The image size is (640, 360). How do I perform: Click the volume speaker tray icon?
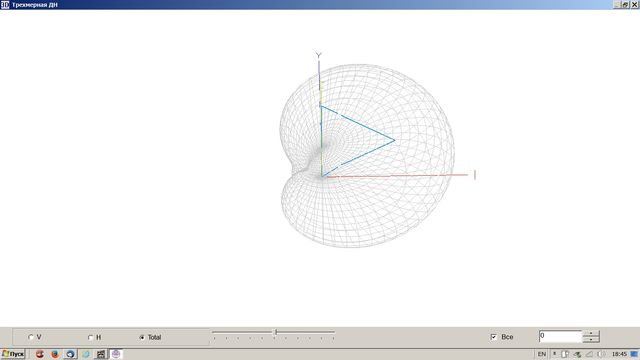[x=601, y=354]
